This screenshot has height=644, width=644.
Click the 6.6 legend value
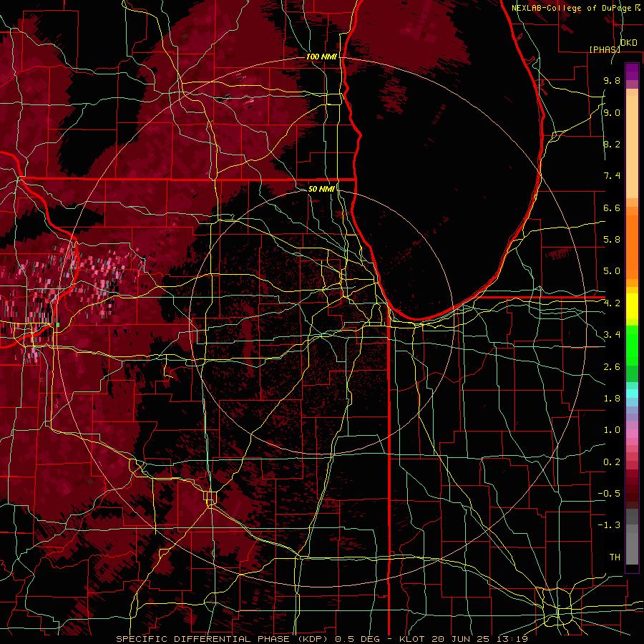point(612,208)
